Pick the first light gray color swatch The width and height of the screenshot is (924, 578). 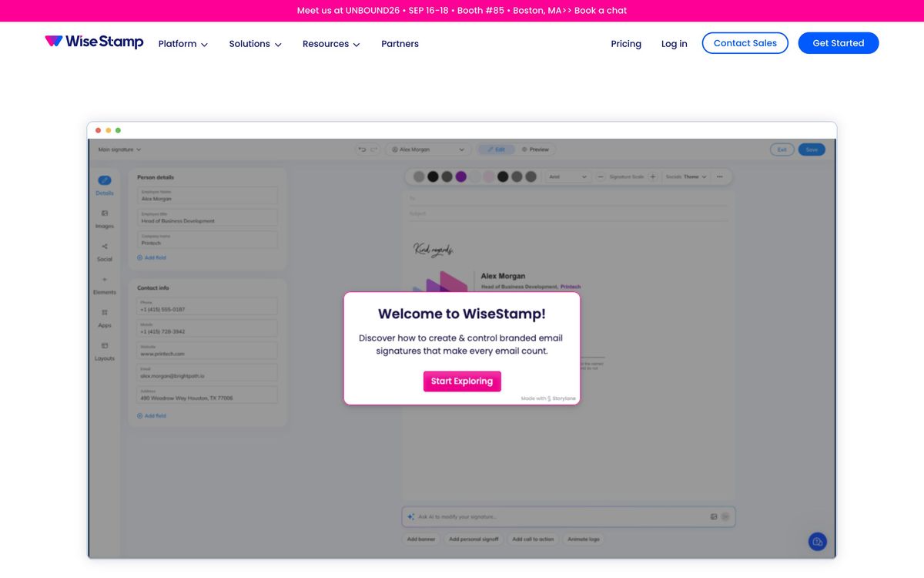tap(419, 176)
